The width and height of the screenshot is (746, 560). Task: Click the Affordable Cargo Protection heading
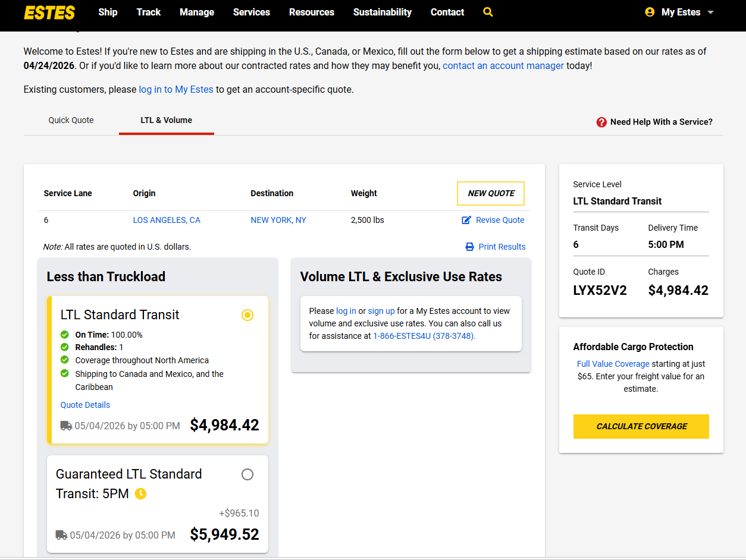pos(634,347)
